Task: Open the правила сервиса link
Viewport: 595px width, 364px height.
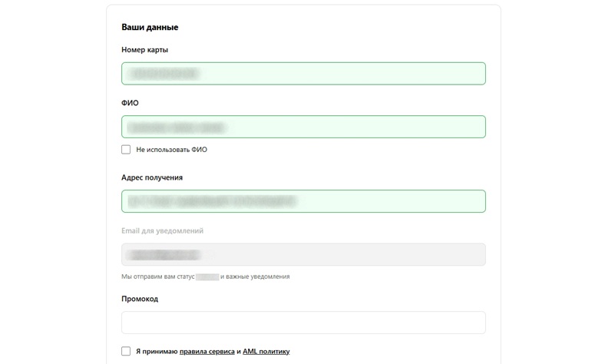Action: 207,352
